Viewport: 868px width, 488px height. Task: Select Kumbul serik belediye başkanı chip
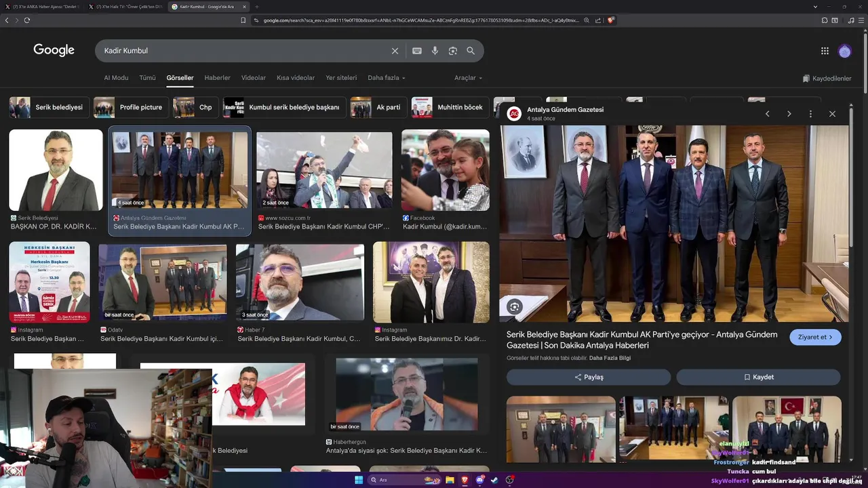click(284, 107)
